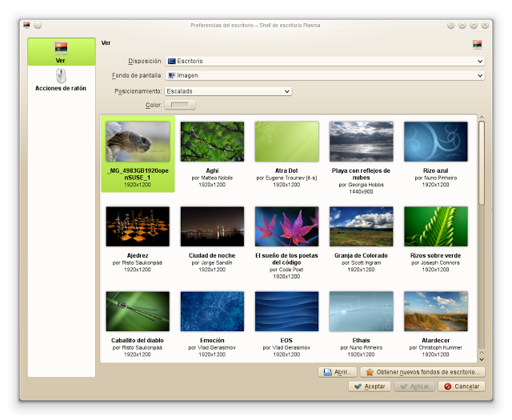Select Caballito del diablo wallpaper
Screen dimensions: 512x420
click(x=138, y=310)
